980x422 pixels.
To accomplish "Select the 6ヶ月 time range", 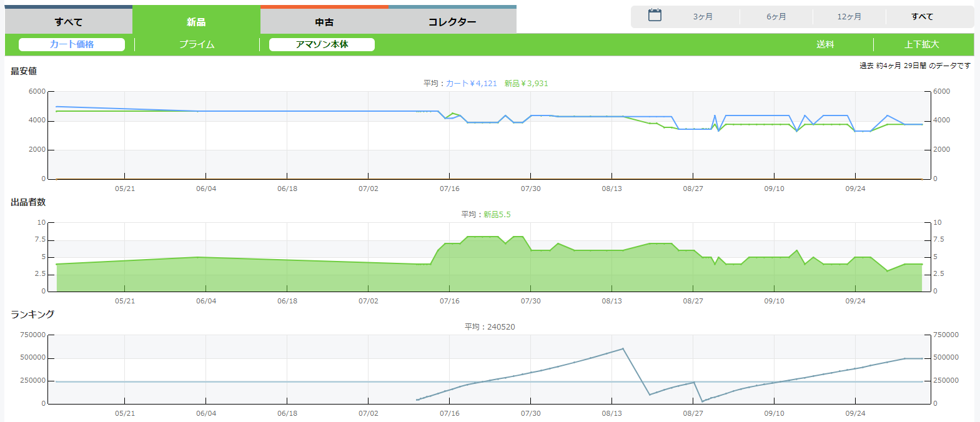I will click(x=776, y=17).
